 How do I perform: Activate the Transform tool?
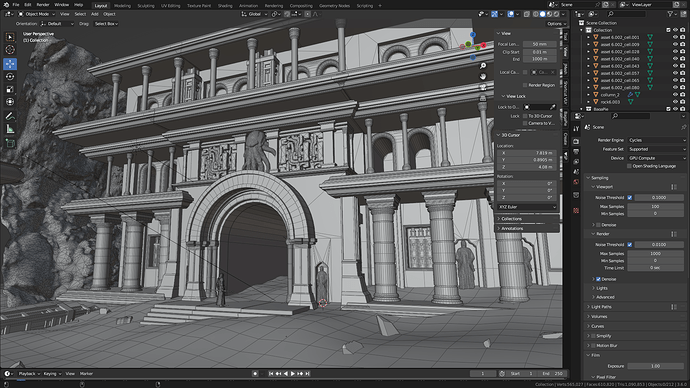click(10, 102)
